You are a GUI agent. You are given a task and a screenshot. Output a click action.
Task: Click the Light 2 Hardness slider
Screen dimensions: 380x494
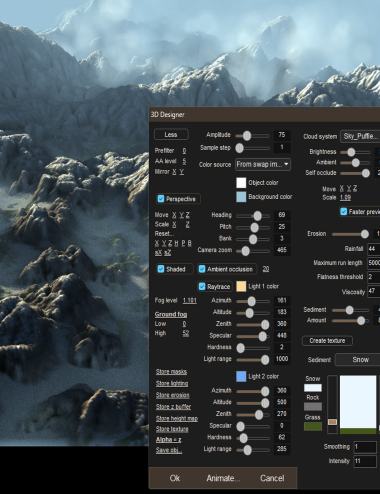tap(252, 438)
